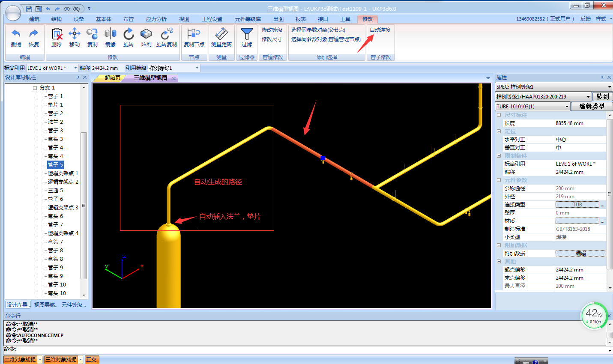Click the 偏移 24424.2 mm toolbar field
Viewport: 613px width, 364px height.
(x=108, y=68)
